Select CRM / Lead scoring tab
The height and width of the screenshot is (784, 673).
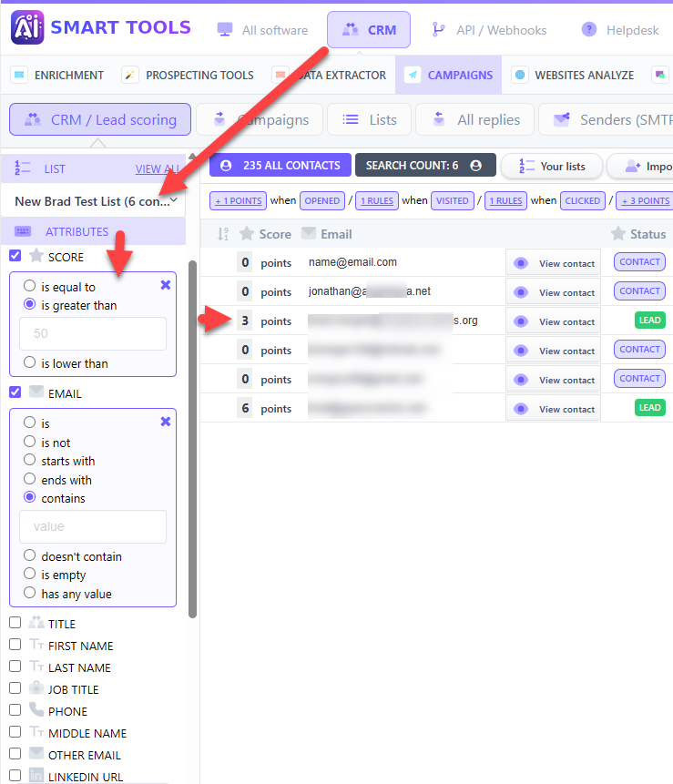(100, 119)
